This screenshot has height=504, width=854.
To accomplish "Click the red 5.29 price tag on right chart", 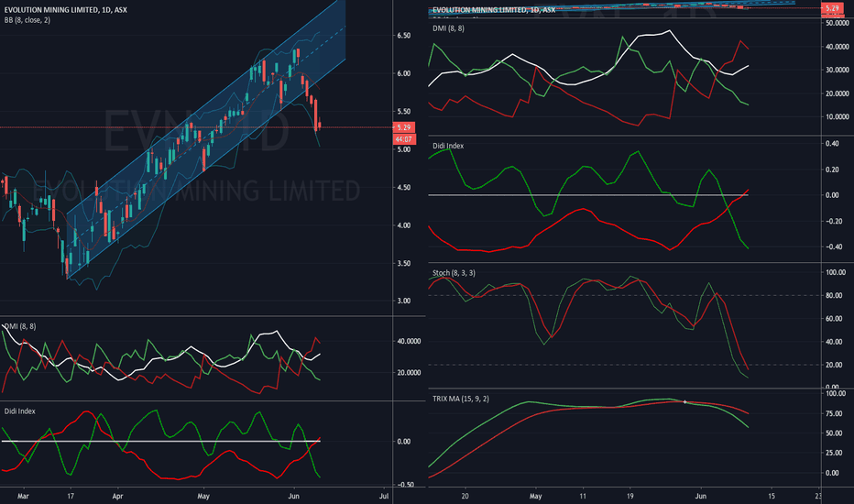I will point(832,8).
